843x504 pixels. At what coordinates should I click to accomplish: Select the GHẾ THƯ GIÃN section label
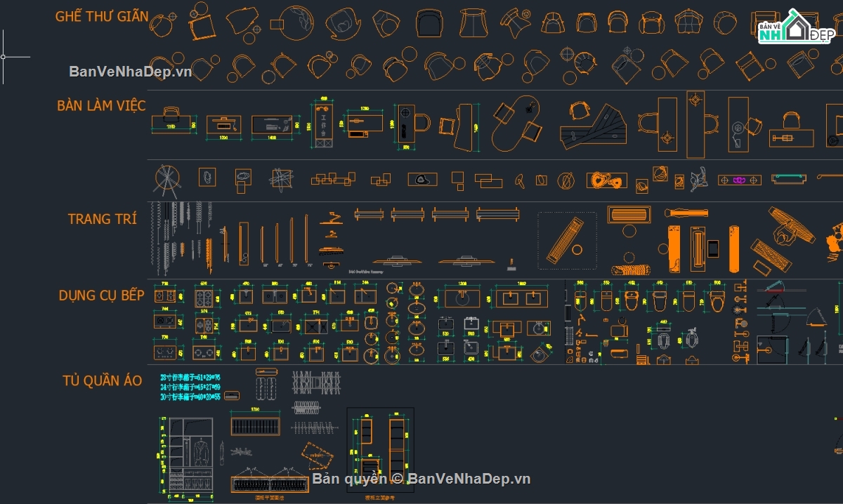tap(101, 16)
